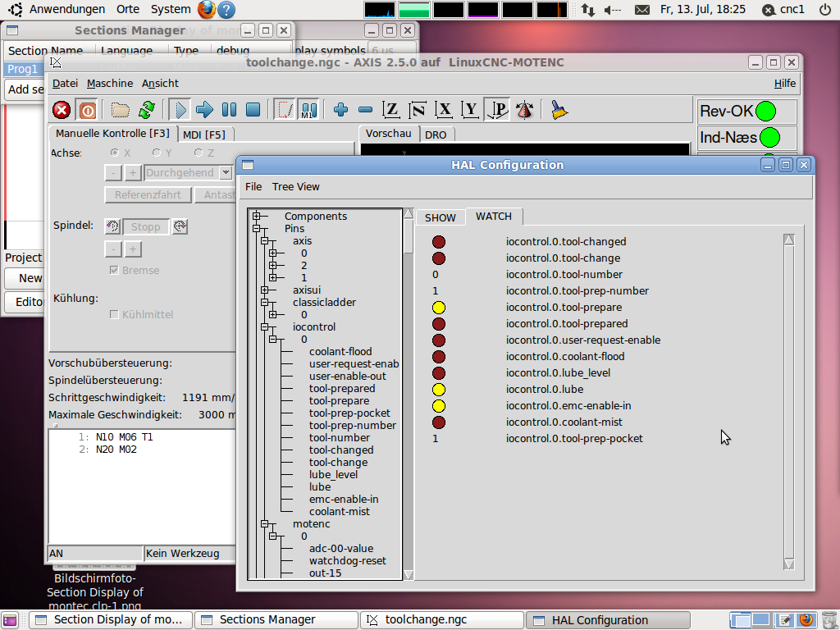Select Prog1 row in Sections Manager

tap(23, 69)
